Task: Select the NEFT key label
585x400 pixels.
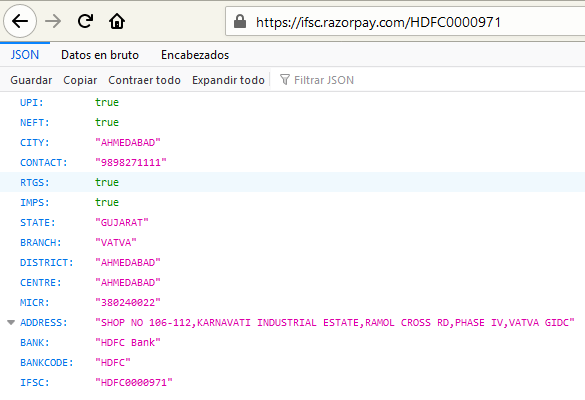Action: click(x=35, y=122)
